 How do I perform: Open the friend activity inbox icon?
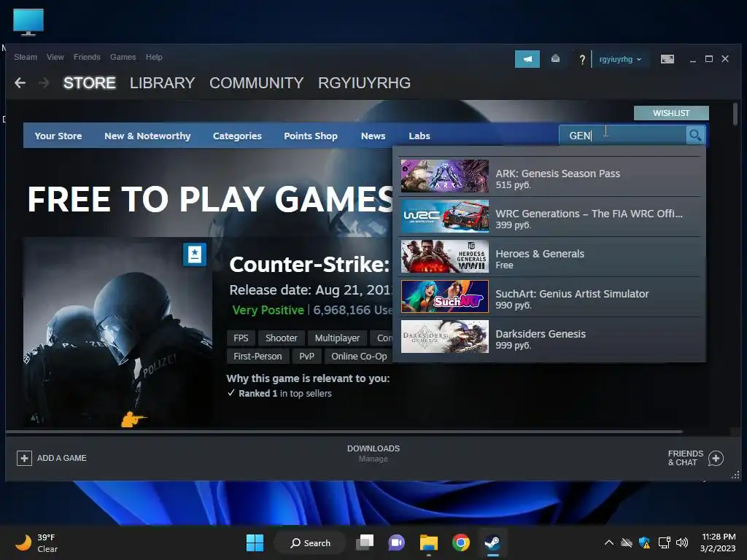coord(555,58)
